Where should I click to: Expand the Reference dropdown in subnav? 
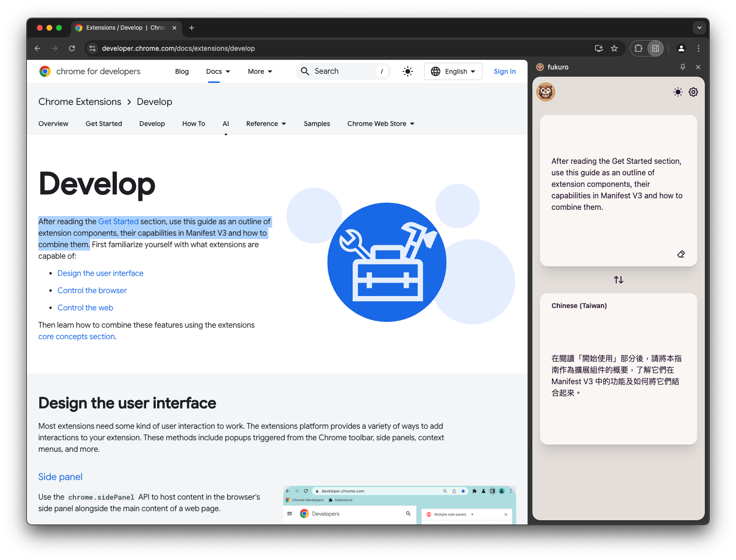tap(266, 124)
